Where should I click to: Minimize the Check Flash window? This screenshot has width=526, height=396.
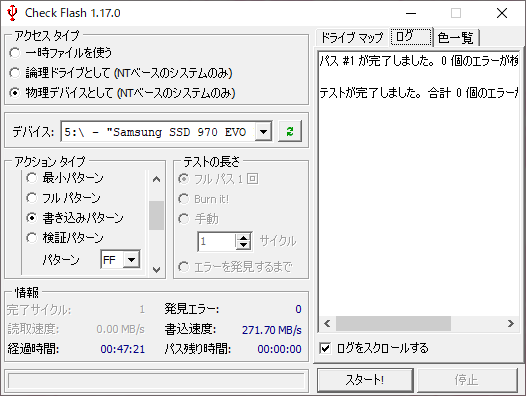(x=411, y=13)
